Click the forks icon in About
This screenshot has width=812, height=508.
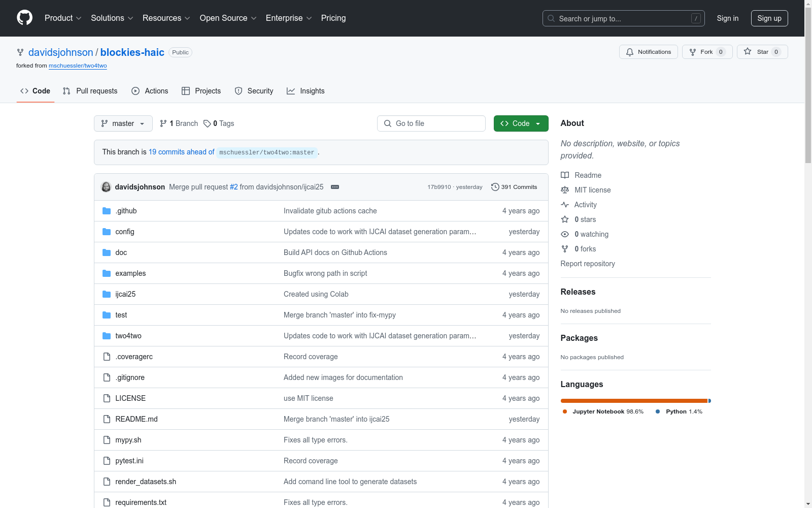click(565, 249)
